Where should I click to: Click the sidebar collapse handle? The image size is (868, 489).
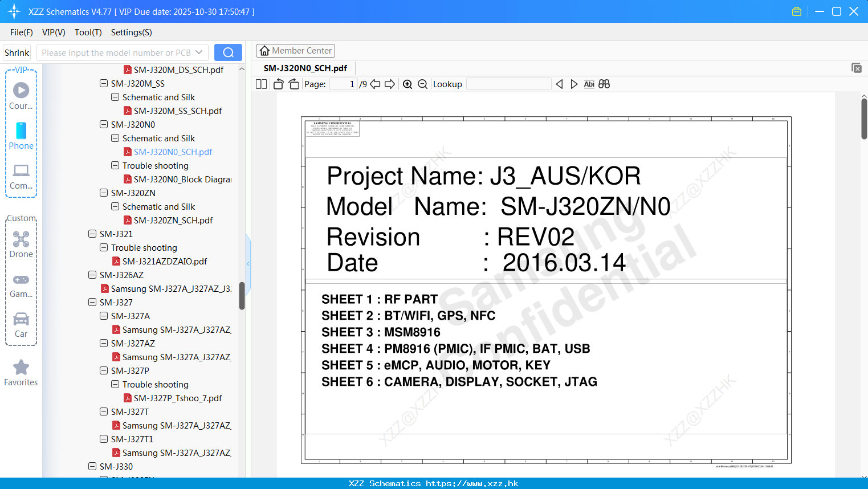coord(248,263)
